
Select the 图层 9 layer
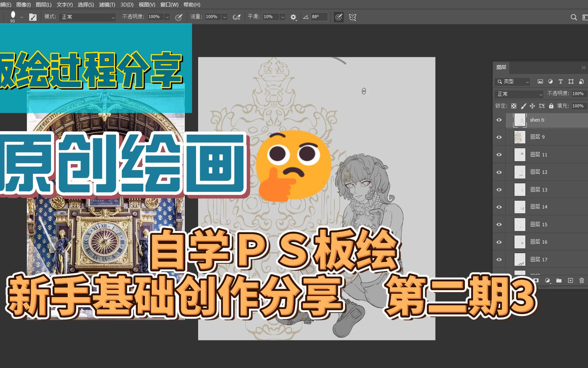[x=544, y=137]
